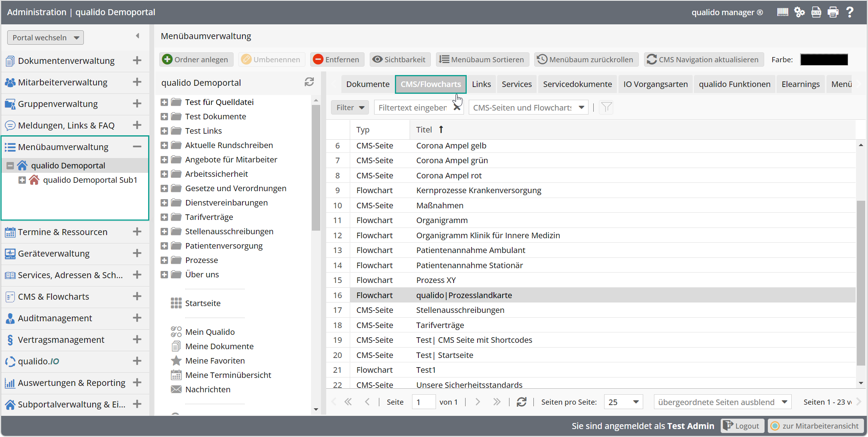Click the Nachrichten envelope icon
868x437 pixels.
coord(176,390)
